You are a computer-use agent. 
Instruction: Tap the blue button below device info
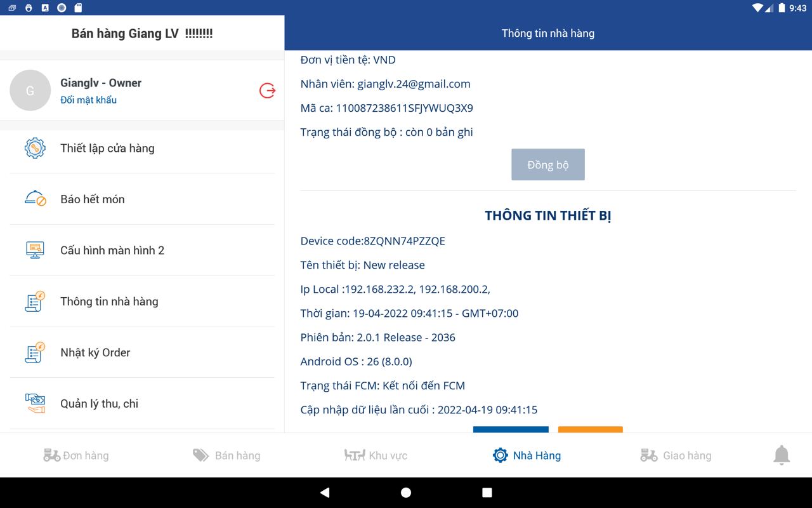click(511, 430)
